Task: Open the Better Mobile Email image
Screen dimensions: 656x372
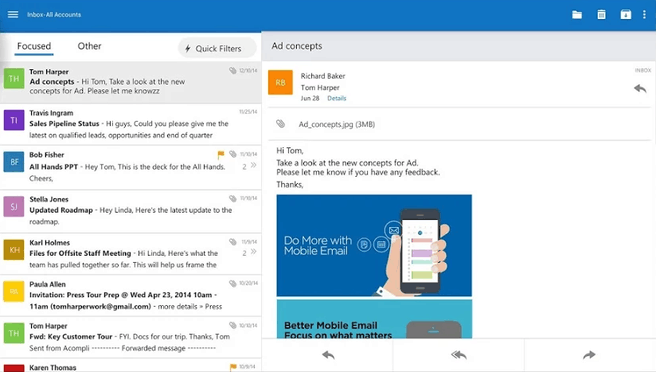Action: pos(374,319)
